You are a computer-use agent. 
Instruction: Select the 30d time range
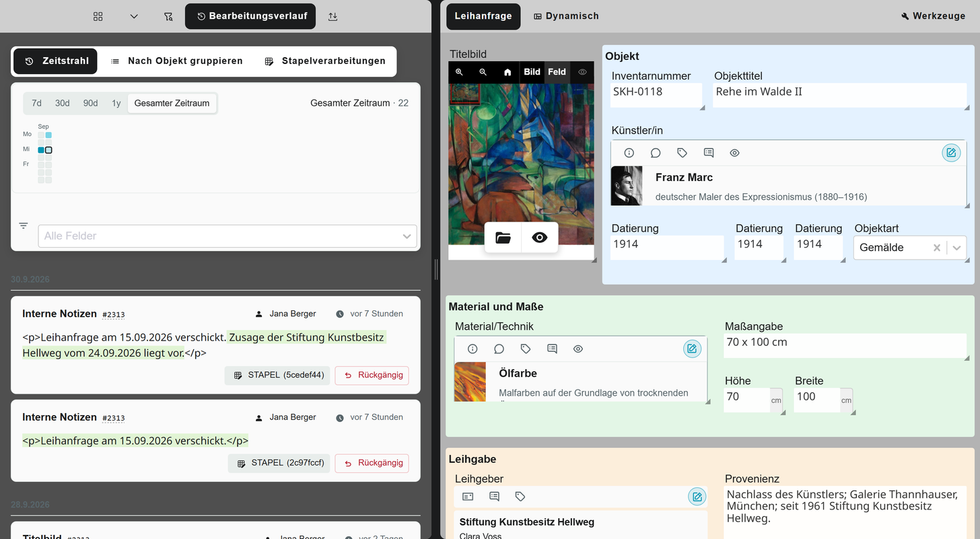coord(63,103)
